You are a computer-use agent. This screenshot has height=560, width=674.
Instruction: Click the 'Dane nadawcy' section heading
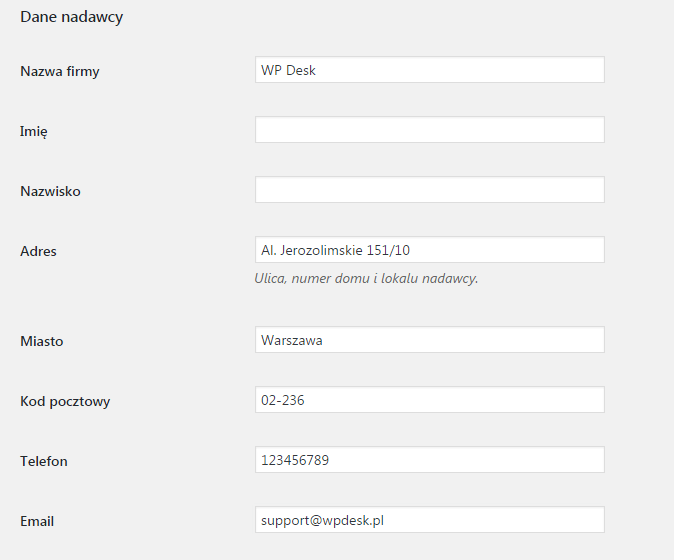pos(71,17)
